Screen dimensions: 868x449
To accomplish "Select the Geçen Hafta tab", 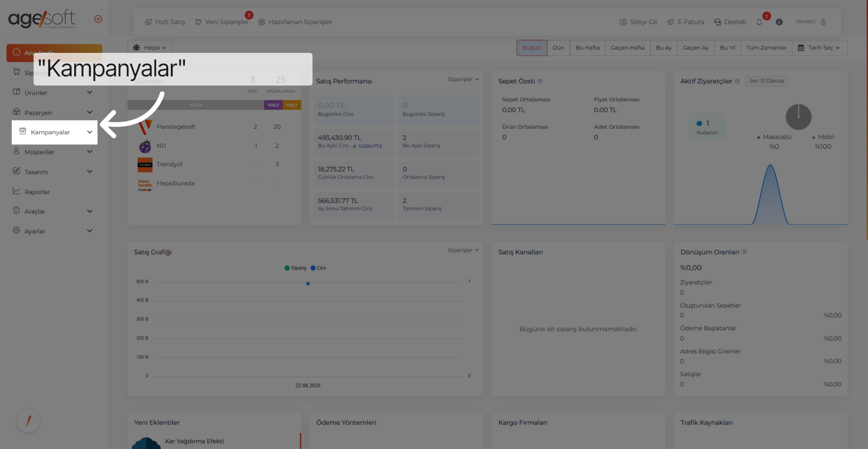I will pos(627,47).
